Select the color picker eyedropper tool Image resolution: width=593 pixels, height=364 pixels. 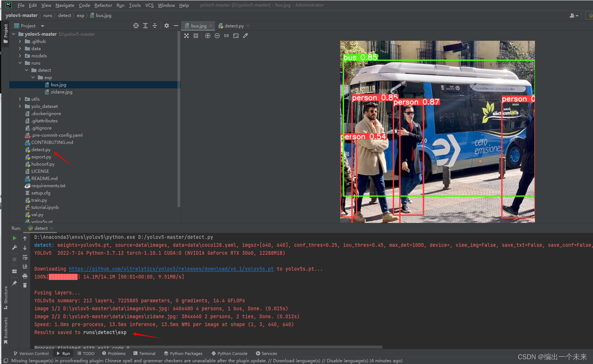pos(246,36)
